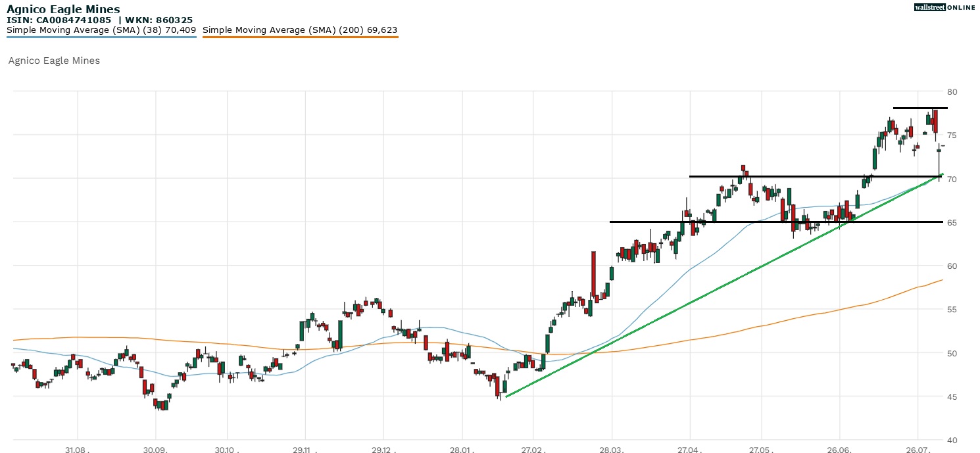Click the grey Agnico Eagle Mines chart label
The image size is (980, 453).
[54, 60]
